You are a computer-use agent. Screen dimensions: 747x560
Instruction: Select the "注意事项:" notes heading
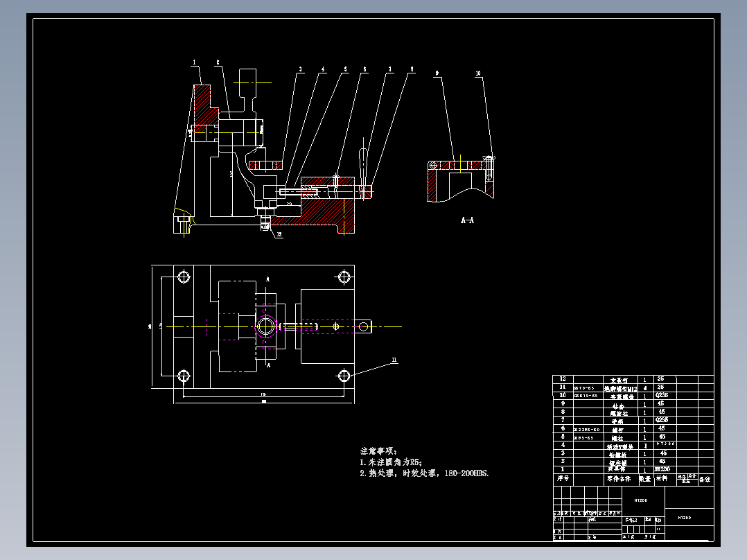[x=379, y=451]
